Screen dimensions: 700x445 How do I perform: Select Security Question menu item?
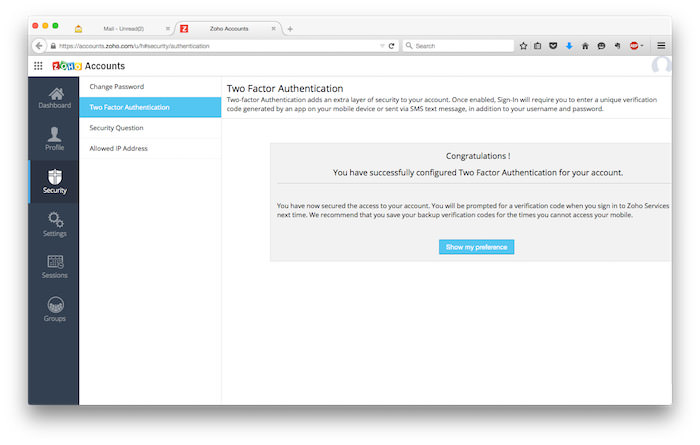point(150,128)
